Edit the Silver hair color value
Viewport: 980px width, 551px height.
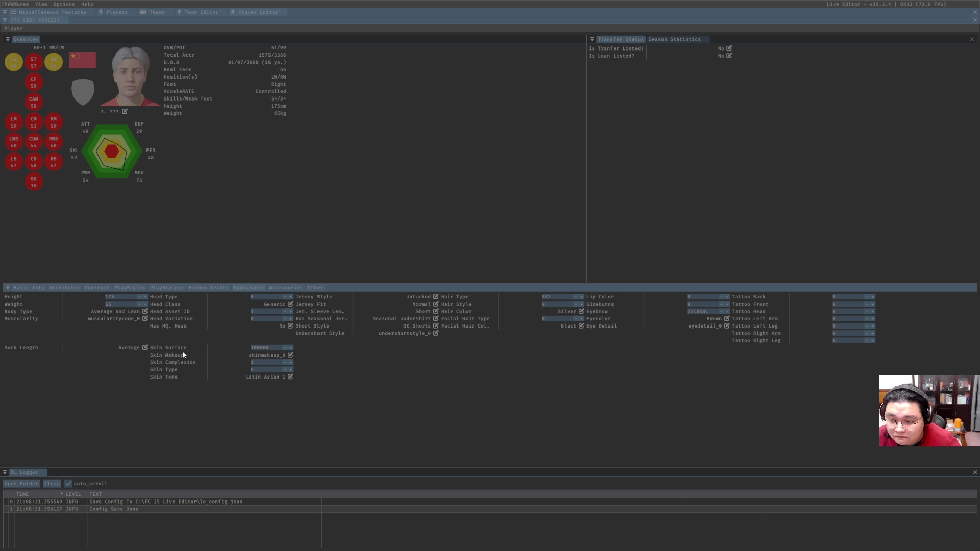pos(581,311)
